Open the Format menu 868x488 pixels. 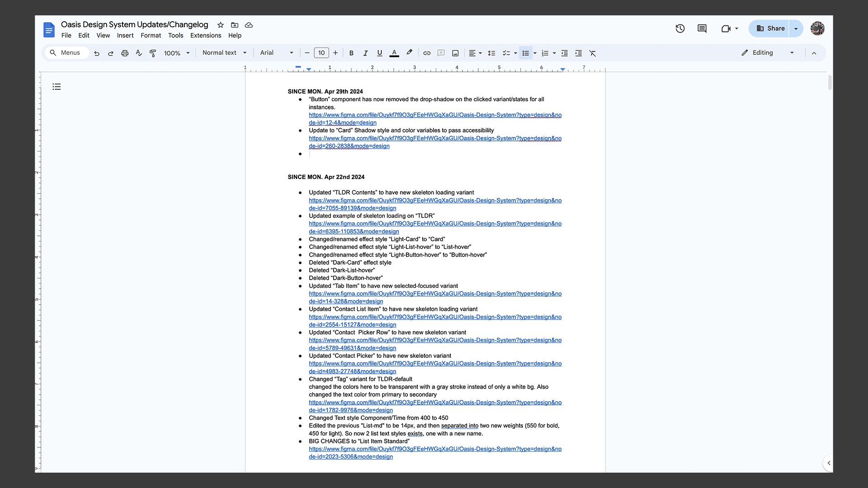(x=151, y=35)
